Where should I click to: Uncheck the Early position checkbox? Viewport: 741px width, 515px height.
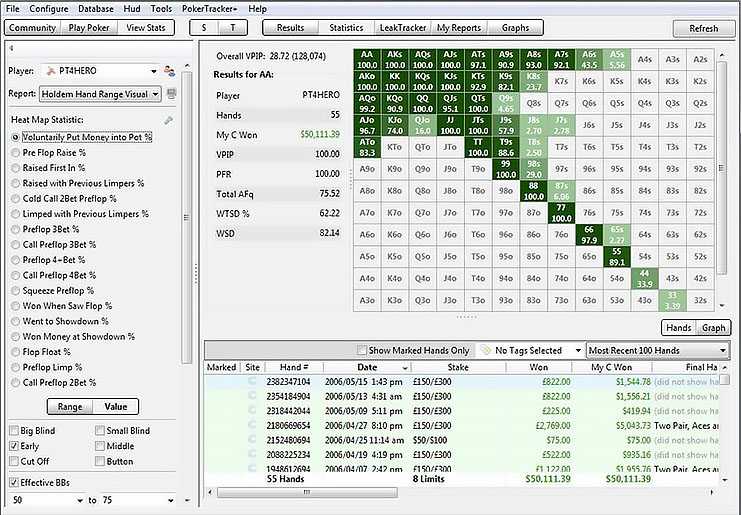click(14, 446)
